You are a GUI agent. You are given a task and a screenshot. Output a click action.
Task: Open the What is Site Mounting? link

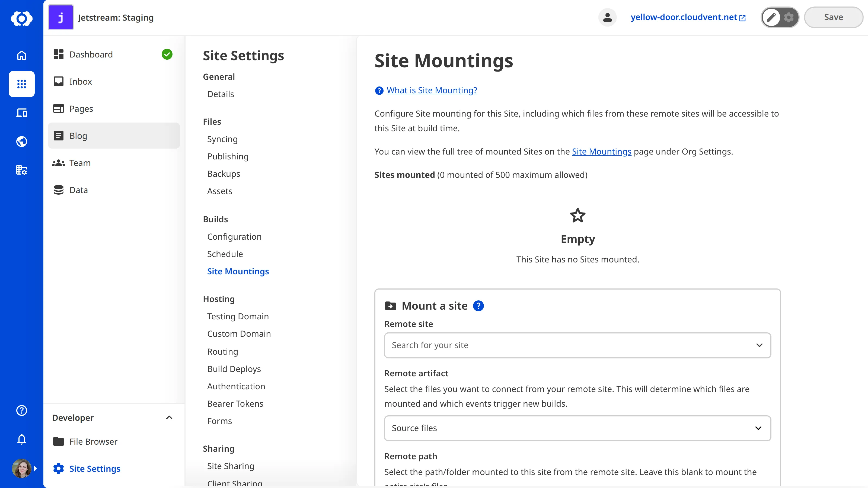(432, 90)
